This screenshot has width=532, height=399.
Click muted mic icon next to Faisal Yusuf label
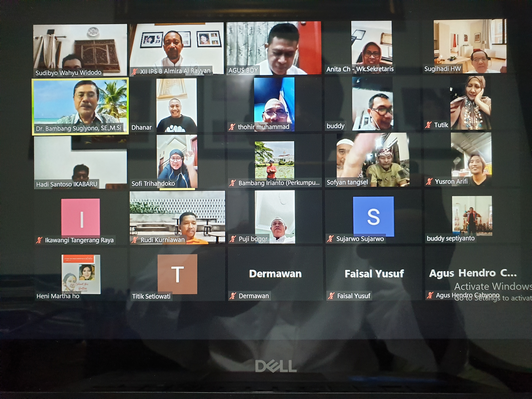tap(331, 296)
